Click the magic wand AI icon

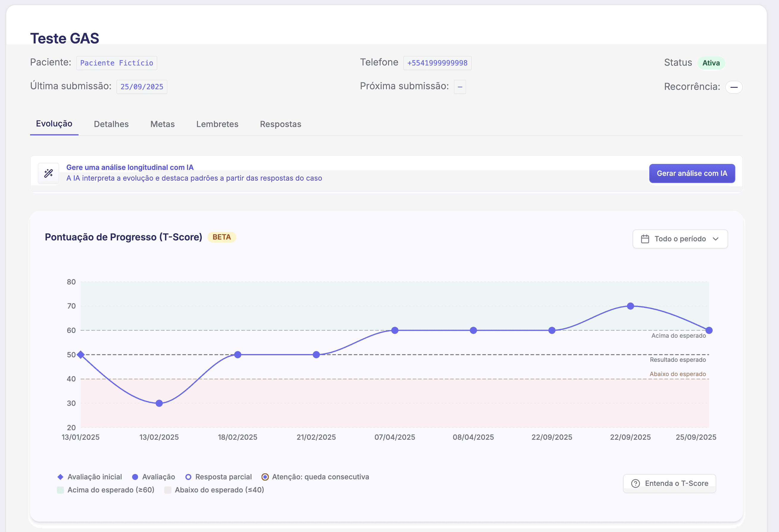coord(49,173)
